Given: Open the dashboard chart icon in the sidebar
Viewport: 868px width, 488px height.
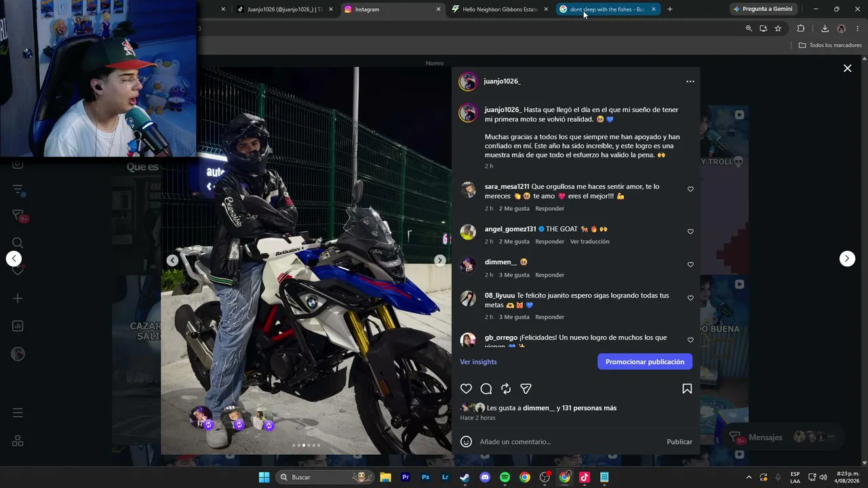Looking at the screenshot, I should (18, 326).
